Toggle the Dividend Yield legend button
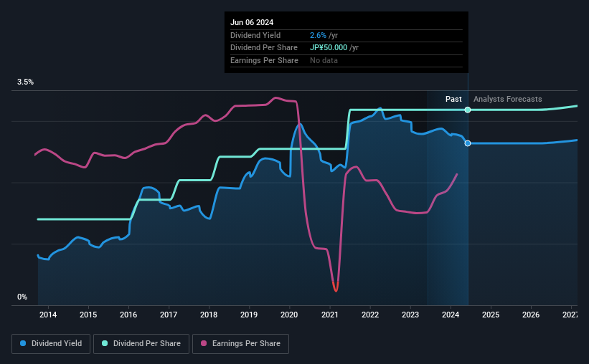This screenshot has height=364, width=589. 51,344
